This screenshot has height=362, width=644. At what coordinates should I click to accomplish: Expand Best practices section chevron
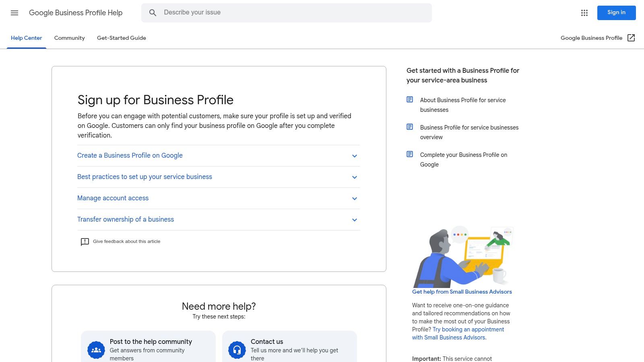click(355, 177)
